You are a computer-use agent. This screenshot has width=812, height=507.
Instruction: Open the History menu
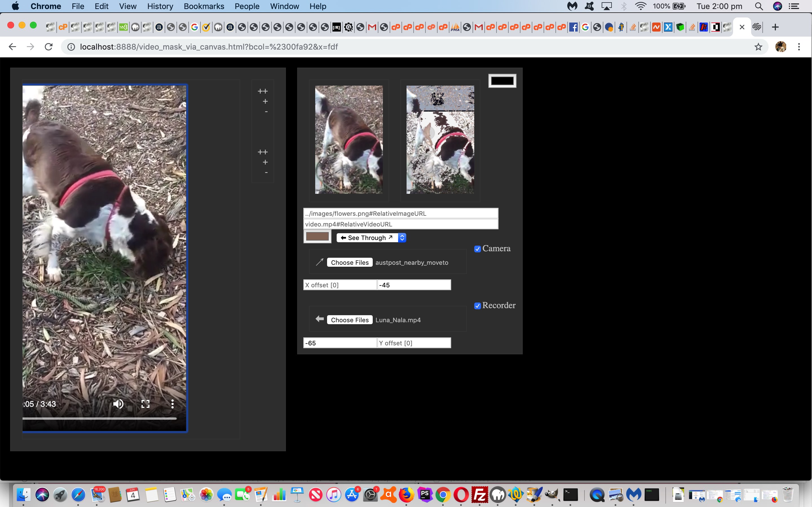(x=160, y=6)
